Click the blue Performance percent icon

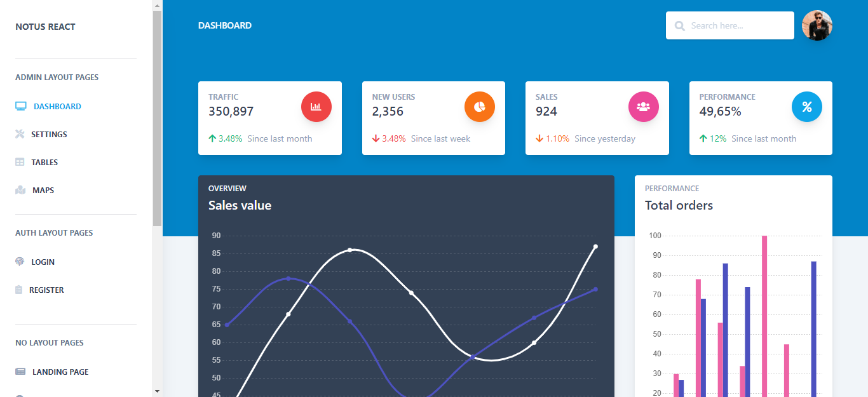807,107
